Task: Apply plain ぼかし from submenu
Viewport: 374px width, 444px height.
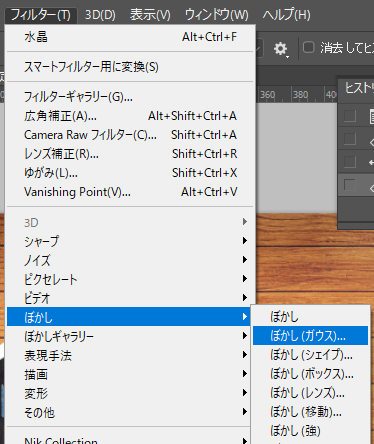Action: (310, 317)
